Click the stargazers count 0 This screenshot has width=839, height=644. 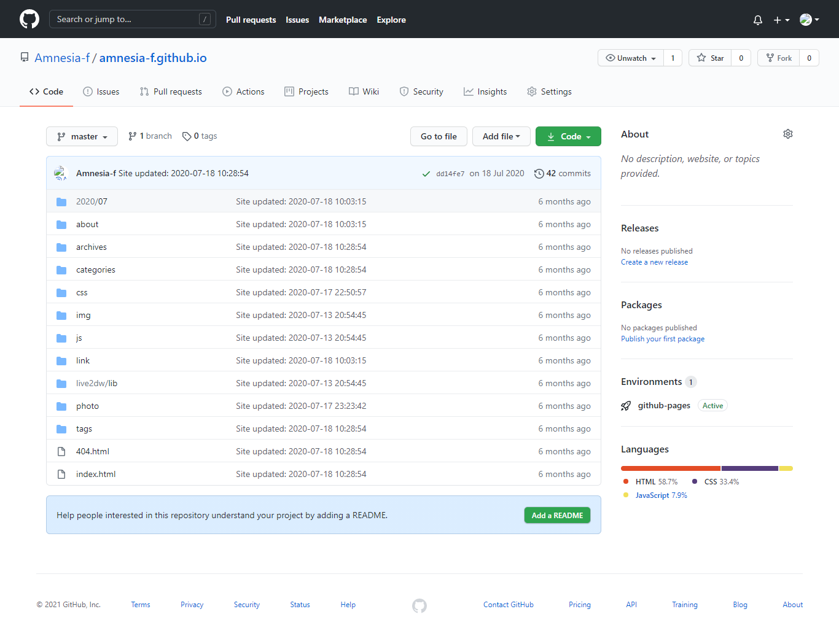[x=741, y=58]
